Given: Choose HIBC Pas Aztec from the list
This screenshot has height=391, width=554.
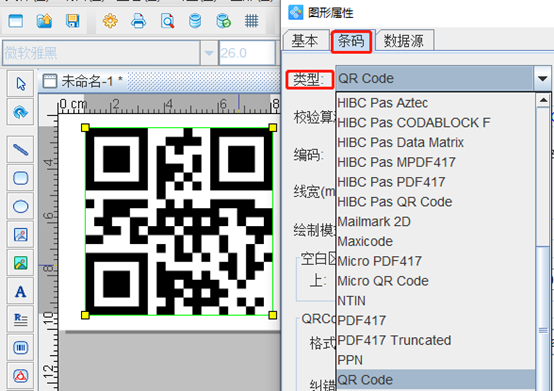Looking at the screenshot, I should point(435,103).
